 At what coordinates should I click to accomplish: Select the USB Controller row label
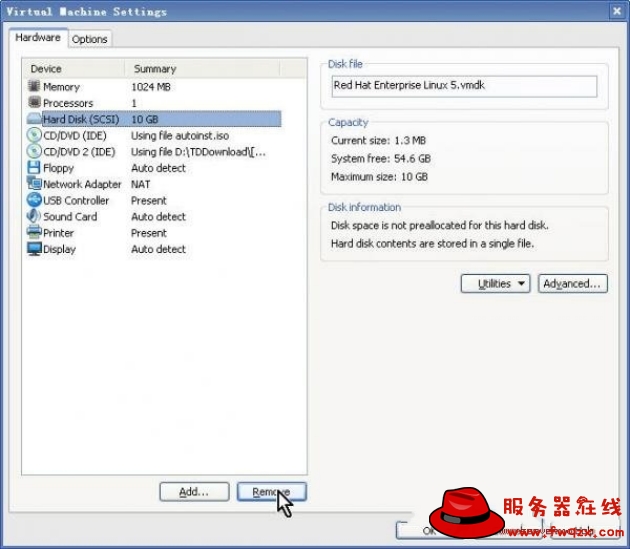pyautogui.click(x=76, y=200)
